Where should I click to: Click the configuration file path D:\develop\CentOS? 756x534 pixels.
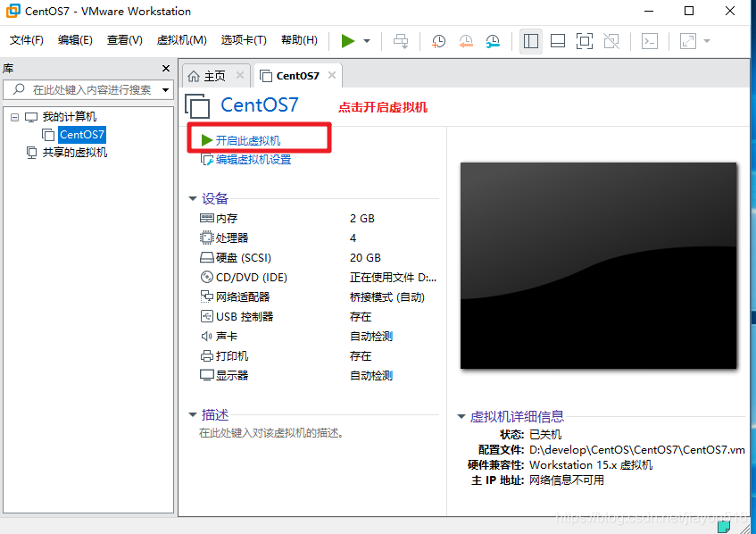(637, 450)
